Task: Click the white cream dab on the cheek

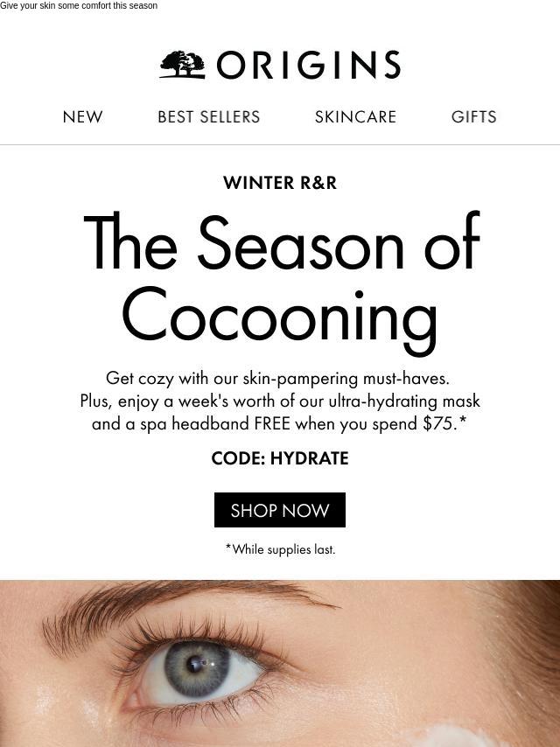Action: (451, 736)
